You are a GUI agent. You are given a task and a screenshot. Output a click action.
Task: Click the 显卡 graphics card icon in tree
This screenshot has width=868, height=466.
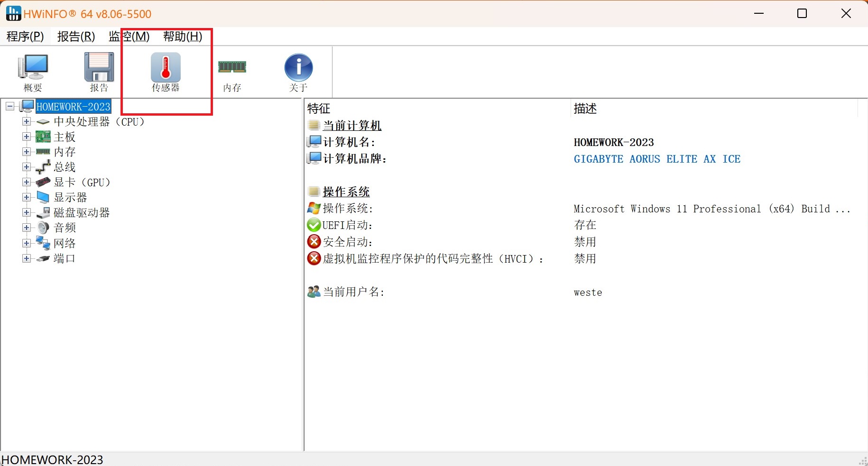point(43,182)
